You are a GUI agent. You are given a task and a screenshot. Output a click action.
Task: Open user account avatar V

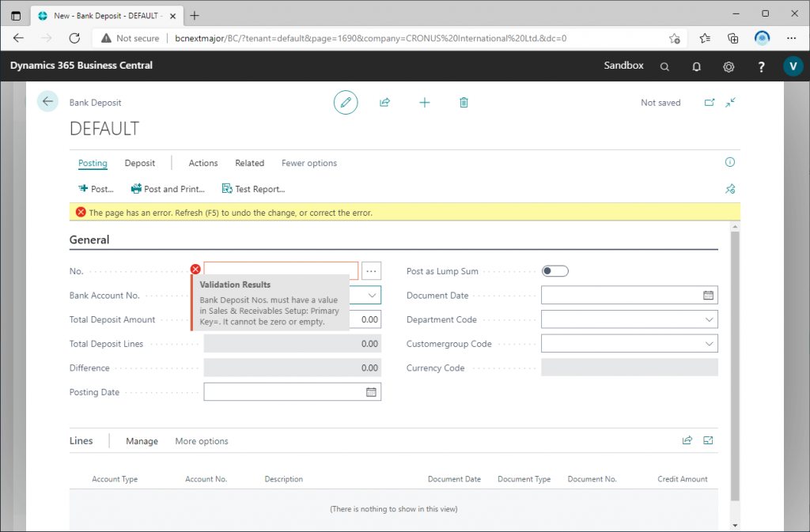[793, 66]
